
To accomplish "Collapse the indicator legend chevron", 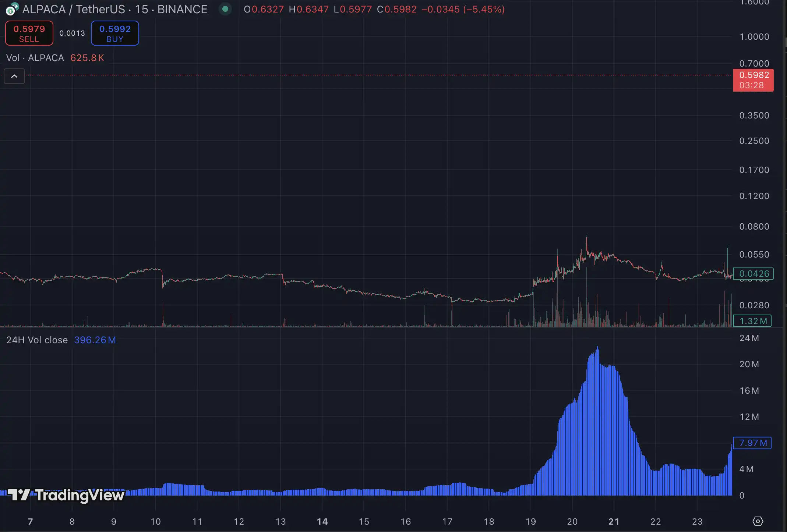I will [x=14, y=76].
